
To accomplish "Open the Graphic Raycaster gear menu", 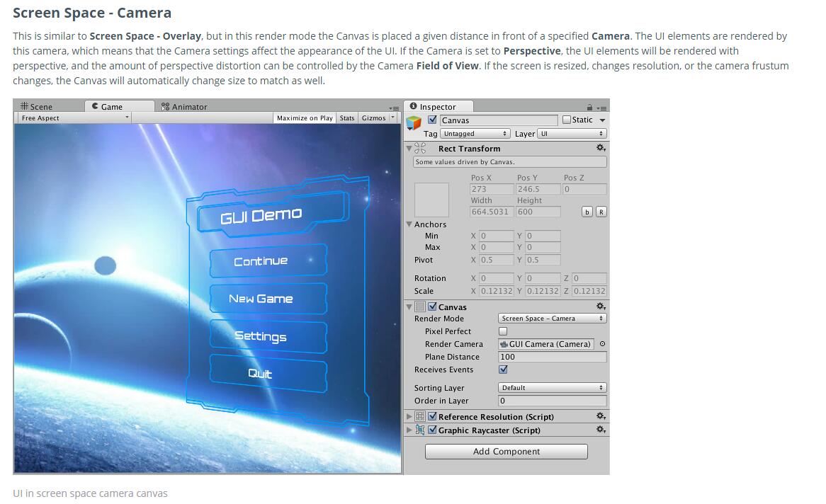I will pos(601,430).
